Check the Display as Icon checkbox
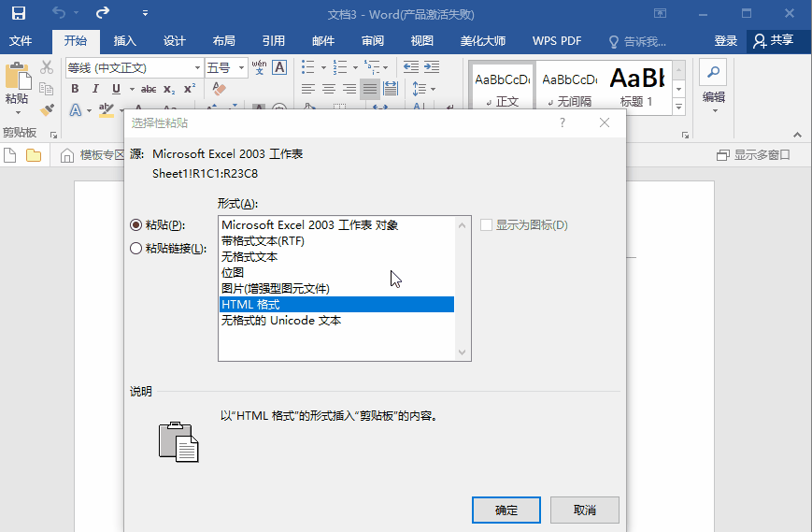812x532 pixels. click(486, 224)
